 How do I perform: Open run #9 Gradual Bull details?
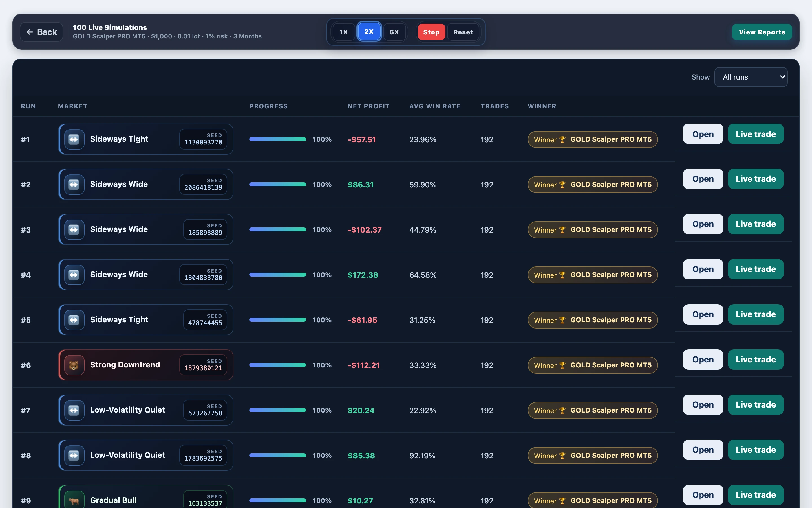703,495
